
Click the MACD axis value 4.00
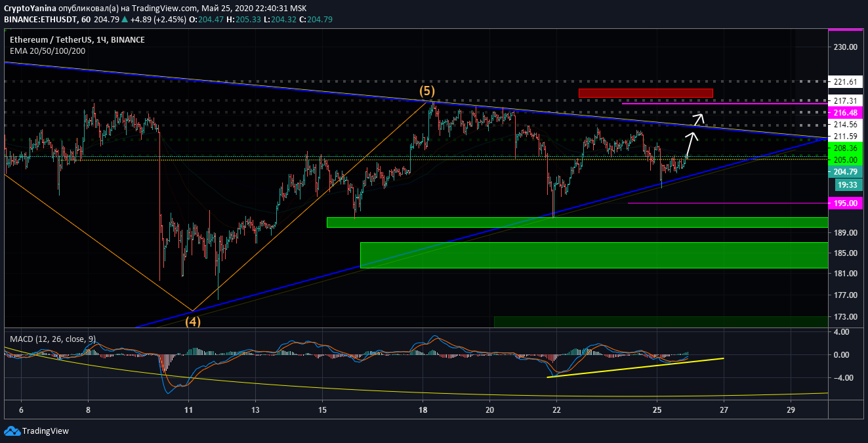tap(843, 332)
